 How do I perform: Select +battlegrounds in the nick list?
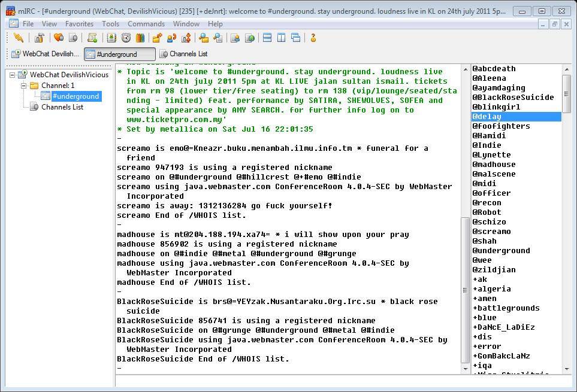(506, 308)
